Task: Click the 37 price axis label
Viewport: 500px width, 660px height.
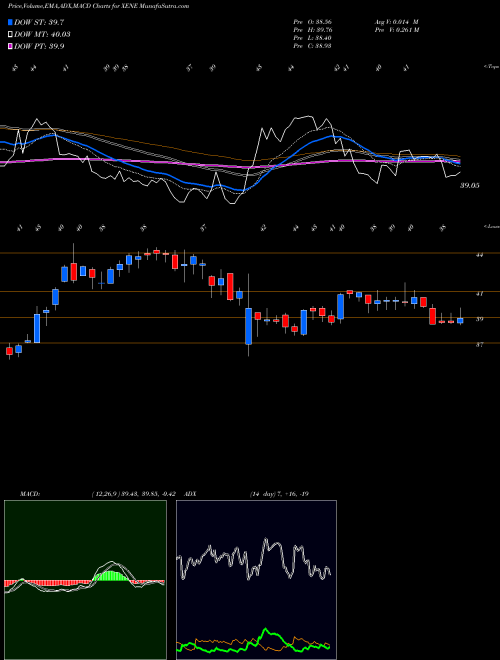Action: [x=479, y=345]
